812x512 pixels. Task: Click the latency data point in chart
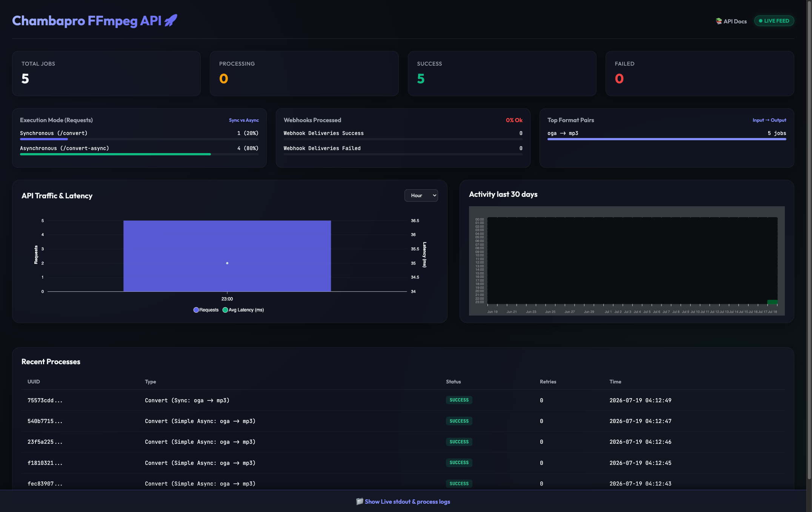click(x=227, y=263)
